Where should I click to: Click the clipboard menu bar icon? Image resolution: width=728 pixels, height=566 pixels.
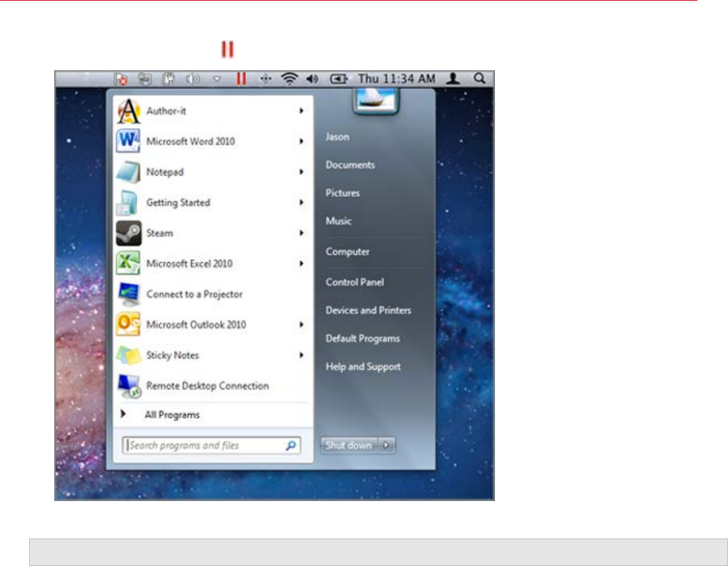pos(168,79)
